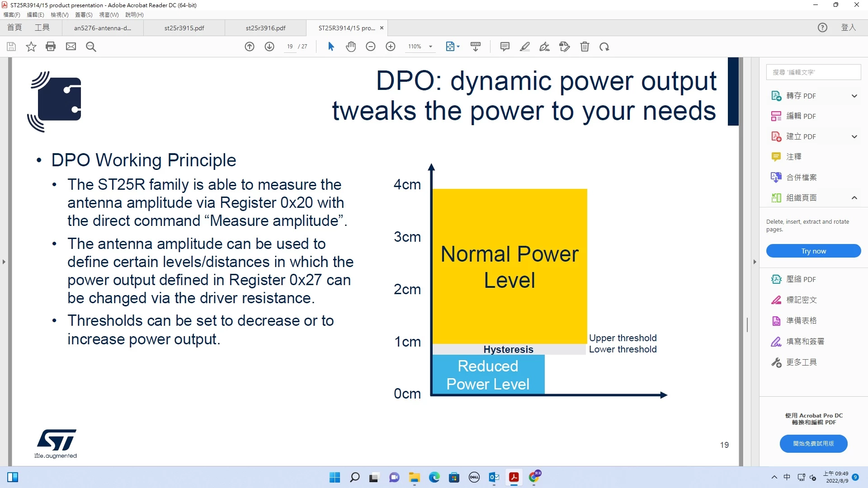This screenshot has height=488, width=868.
Task: Add document to starred with star icon
Action: (x=31, y=47)
